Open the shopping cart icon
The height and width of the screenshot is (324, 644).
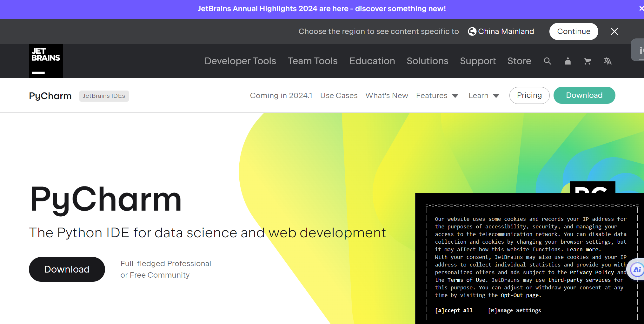pyautogui.click(x=588, y=61)
